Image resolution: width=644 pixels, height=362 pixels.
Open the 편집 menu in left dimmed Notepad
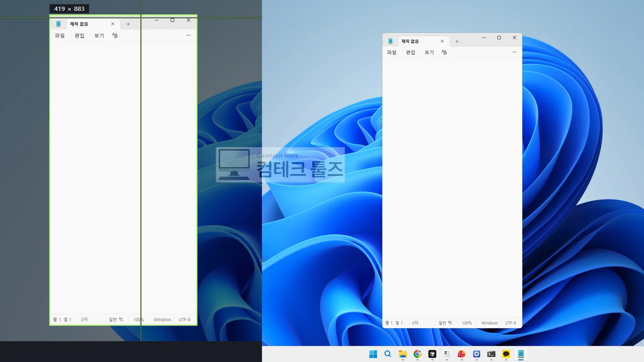click(79, 36)
